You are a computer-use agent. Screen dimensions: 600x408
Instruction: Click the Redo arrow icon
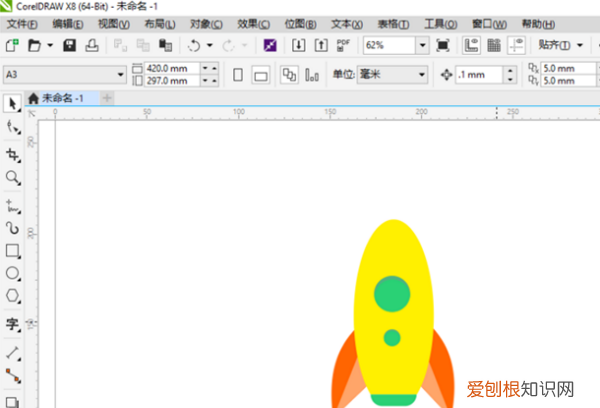click(228, 46)
